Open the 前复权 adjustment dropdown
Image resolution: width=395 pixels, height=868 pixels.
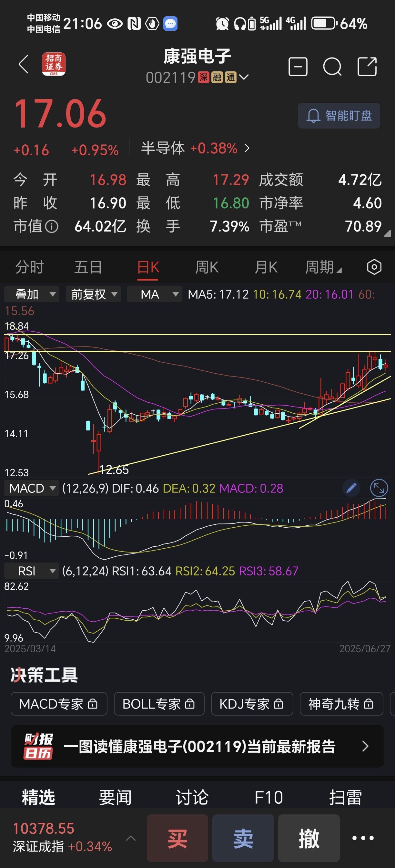coord(93,294)
